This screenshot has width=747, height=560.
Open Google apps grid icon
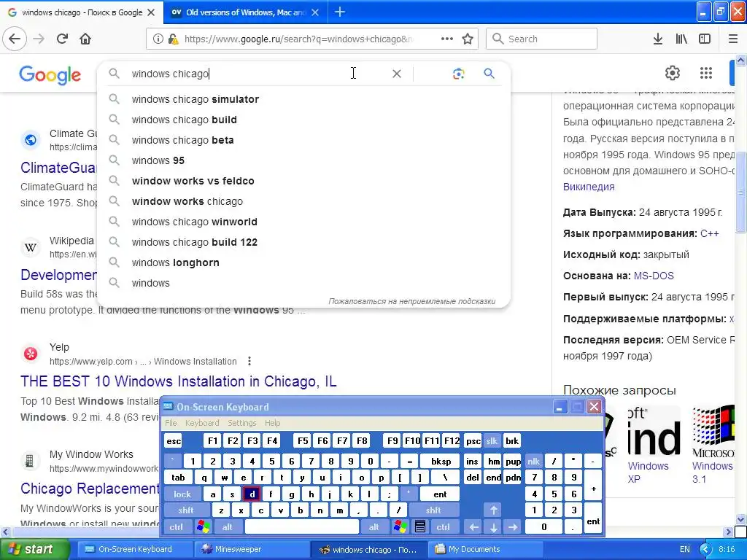706,73
